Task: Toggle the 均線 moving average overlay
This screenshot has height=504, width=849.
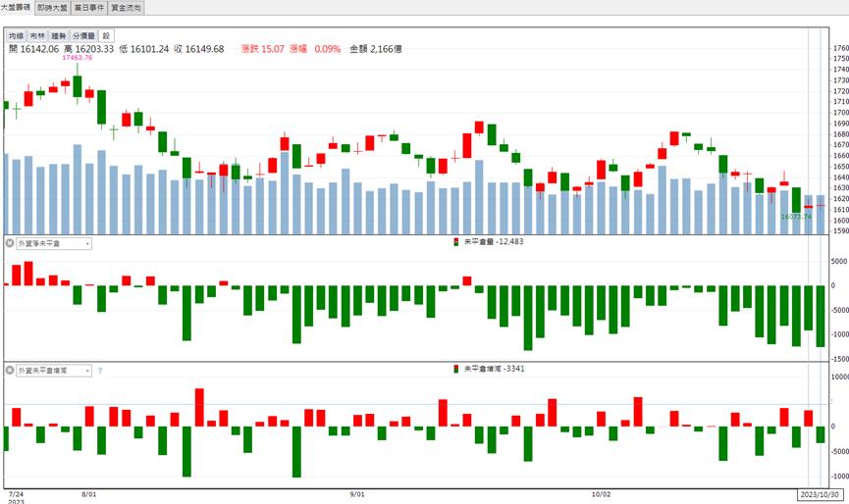Action: pyautogui.click(x=17, y=35)
